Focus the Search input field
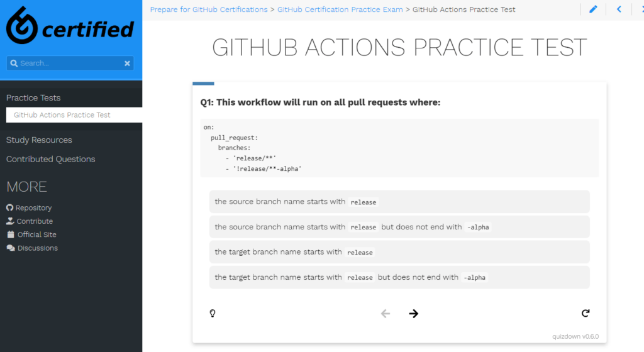Screen dimensions: 644x352 click(70, 63)
